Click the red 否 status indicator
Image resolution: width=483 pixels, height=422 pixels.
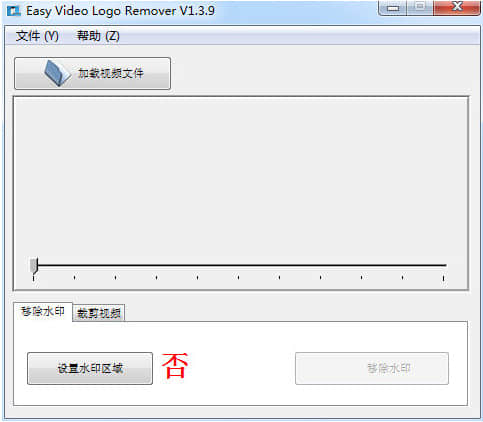pos(175,366)
